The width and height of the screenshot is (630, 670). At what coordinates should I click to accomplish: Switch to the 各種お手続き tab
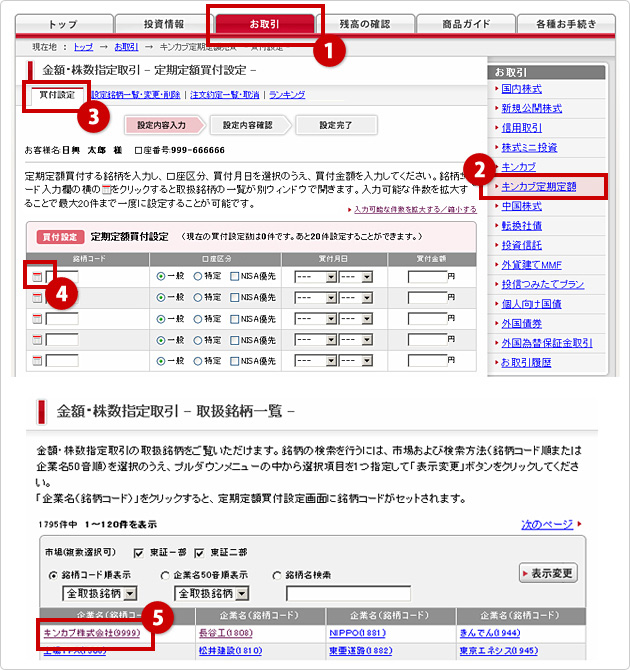(566, 24)
